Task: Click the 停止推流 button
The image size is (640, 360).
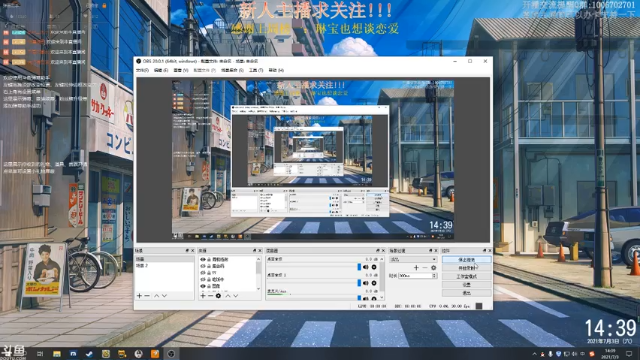Action: [467, 260]
